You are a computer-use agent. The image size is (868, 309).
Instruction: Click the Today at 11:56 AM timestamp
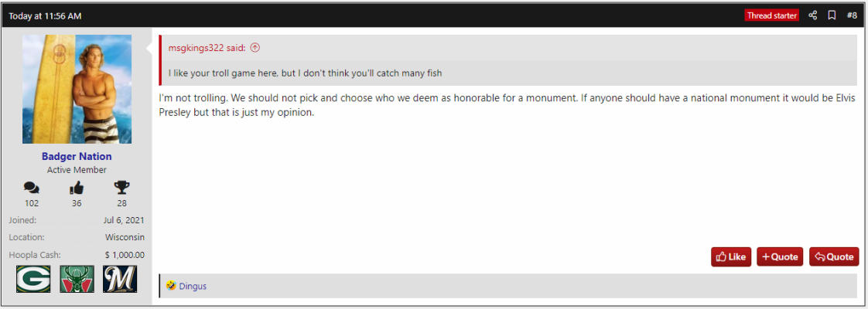coord(45,16)
